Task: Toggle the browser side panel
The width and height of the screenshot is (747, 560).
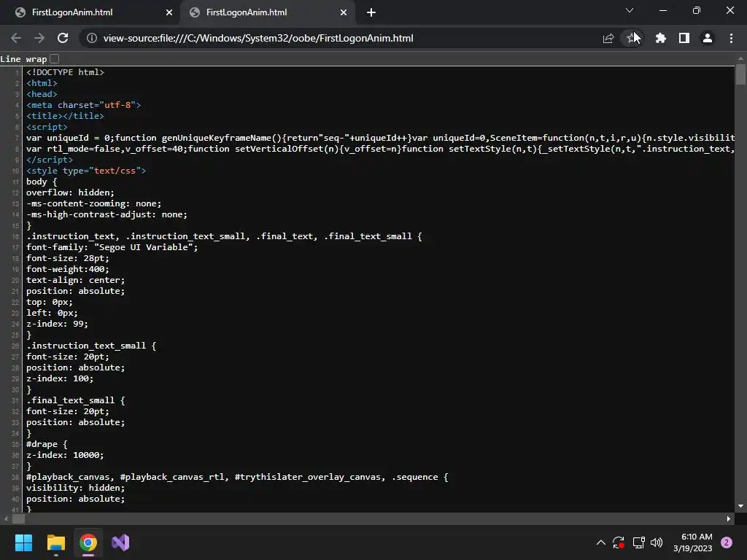Action: (684, 38)
